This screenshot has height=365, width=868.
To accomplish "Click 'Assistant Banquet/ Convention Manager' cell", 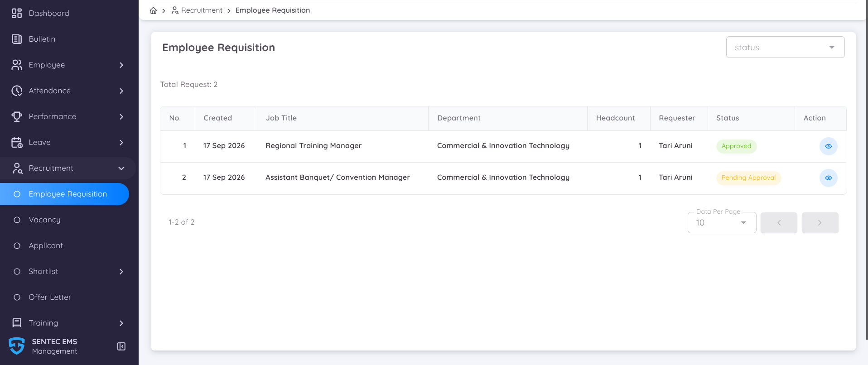I will pos(338,178).
